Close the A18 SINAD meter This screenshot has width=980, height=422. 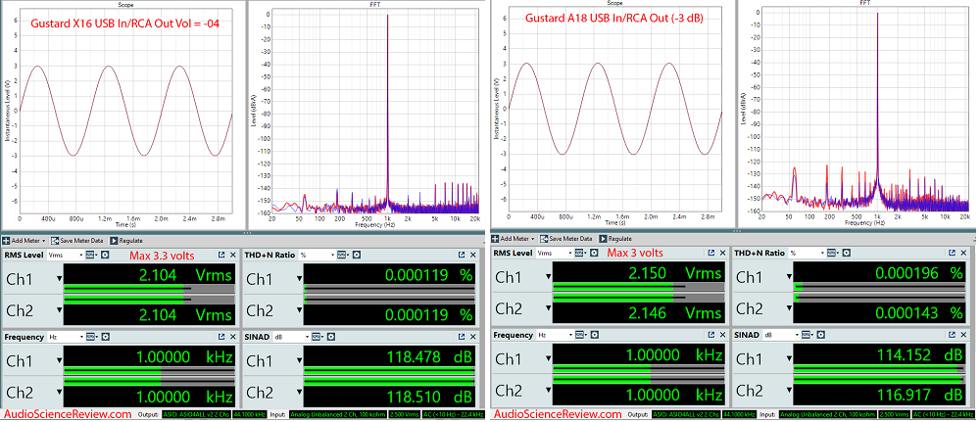pos(963,335)
